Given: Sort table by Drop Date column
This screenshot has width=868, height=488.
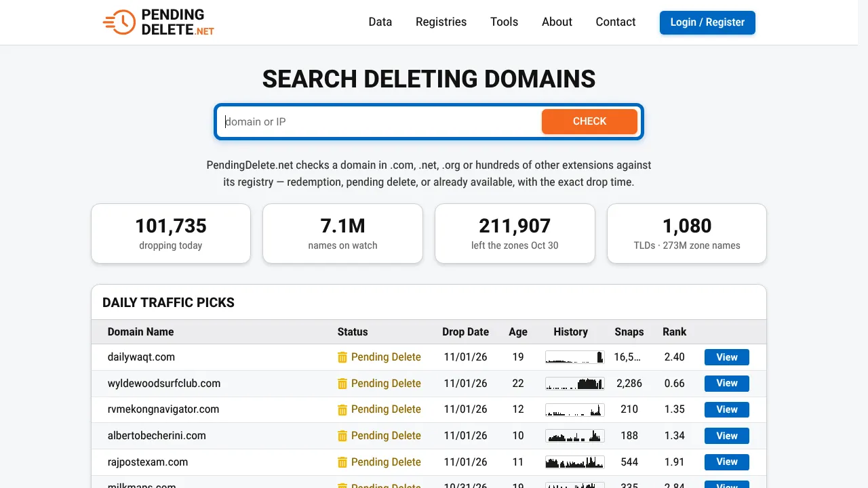Looking at the screenshot, I should pyautogui.click(x=466, y=332).
